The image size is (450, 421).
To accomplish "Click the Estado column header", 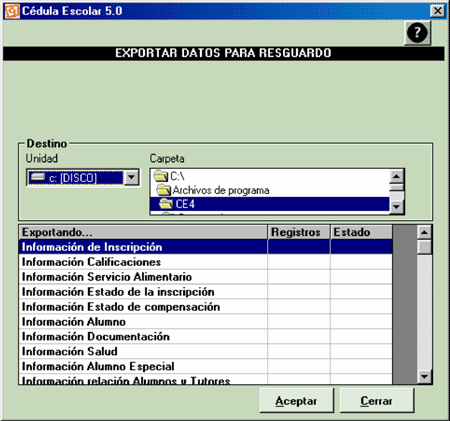I will [x=361, y=232].
